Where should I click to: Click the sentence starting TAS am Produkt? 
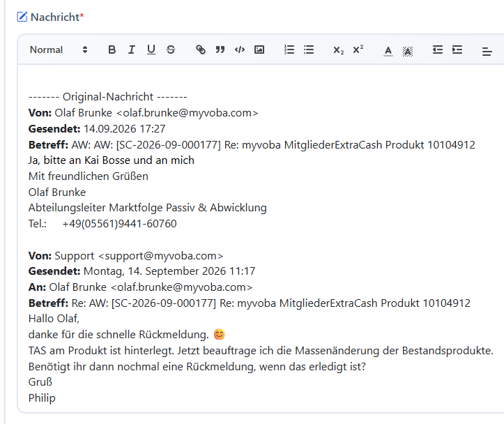pyautogui.click(x=261, y=351)
